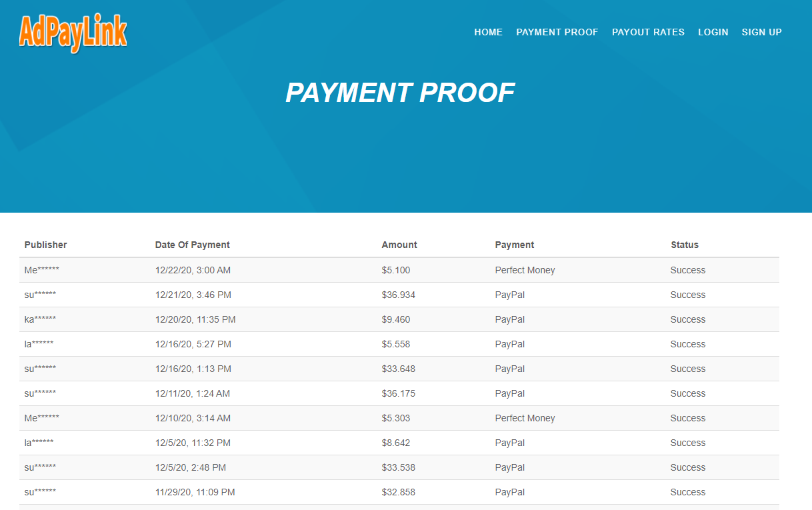The image size is (812, 510).
Task: Click the Status column header
Action: click(685, 245)
